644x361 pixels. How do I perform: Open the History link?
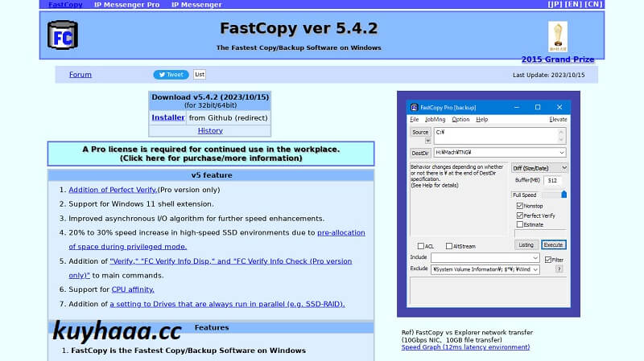click(210, 130)
